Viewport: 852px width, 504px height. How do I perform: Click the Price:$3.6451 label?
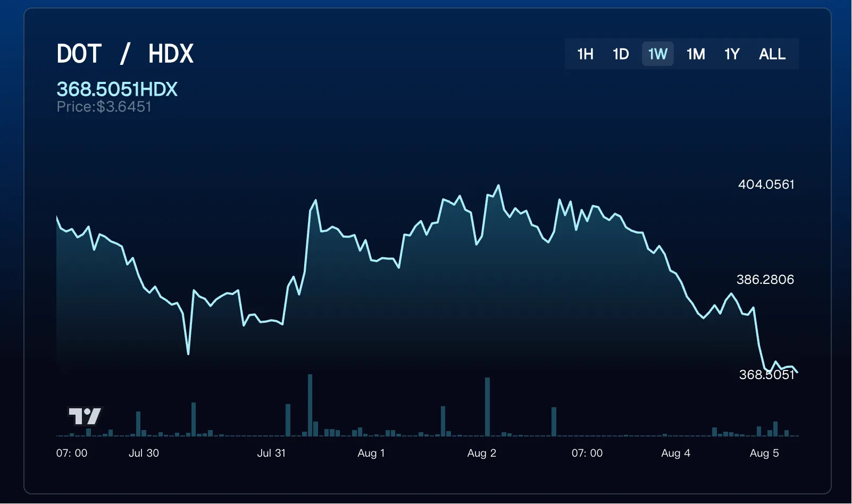tap(104, 107)
